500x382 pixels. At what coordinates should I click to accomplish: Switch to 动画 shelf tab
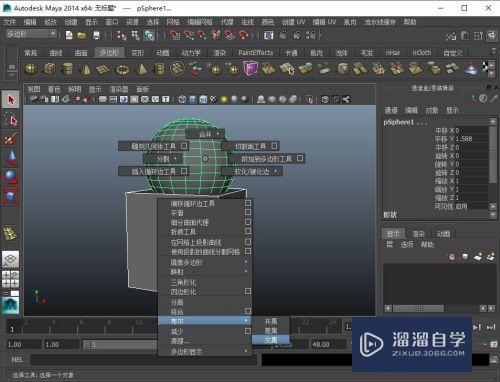pos(163,53)
